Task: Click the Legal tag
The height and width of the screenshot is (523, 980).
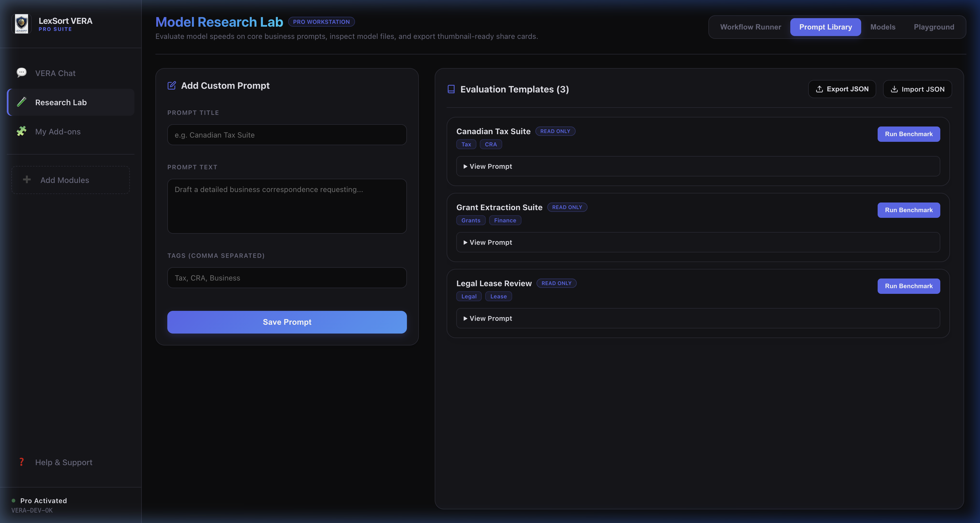Action: click(x=469, y=296)
